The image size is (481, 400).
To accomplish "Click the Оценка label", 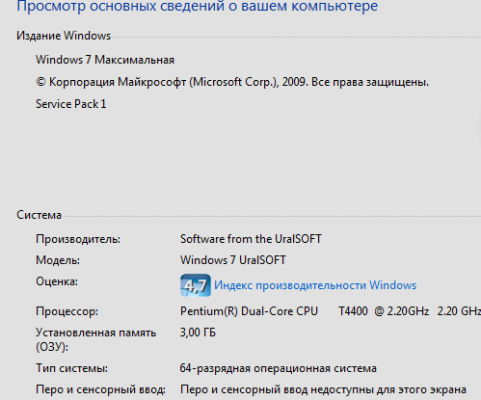I will 57,282.
